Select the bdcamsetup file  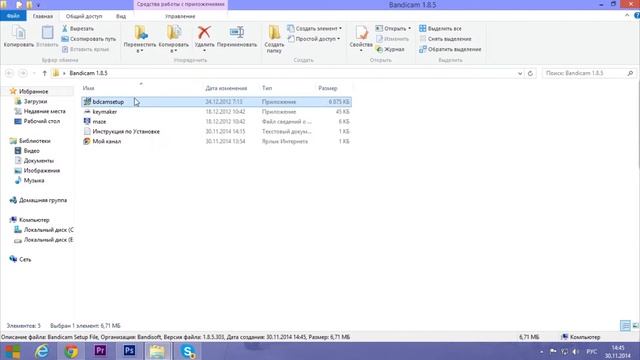point(216,102)
